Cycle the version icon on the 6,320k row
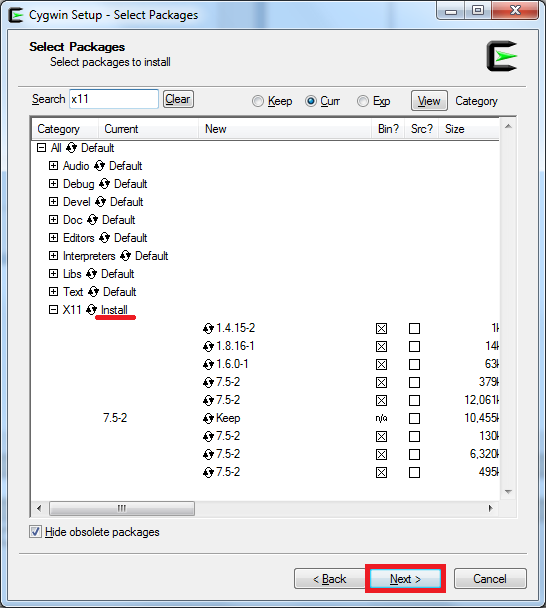 click(208, 454)
